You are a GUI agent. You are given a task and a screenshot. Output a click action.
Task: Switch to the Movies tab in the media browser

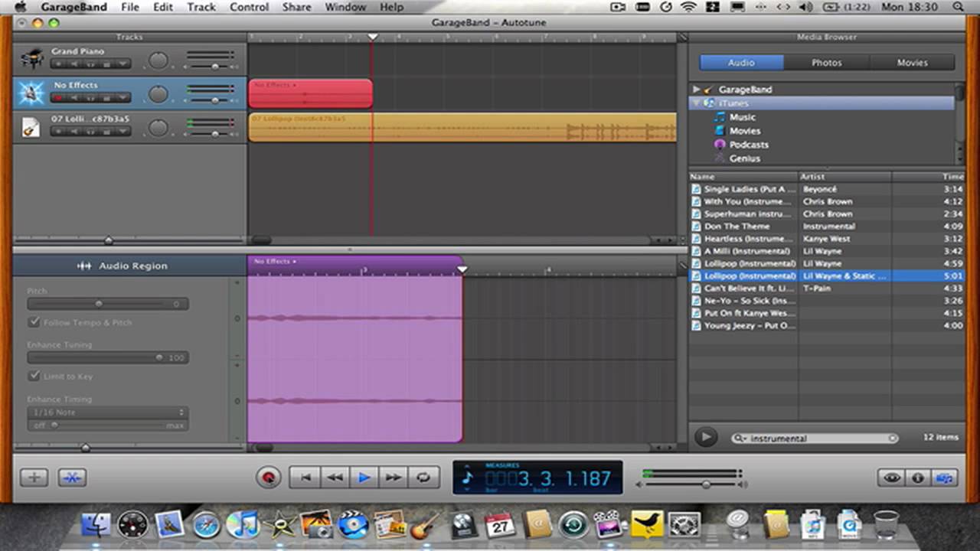tap(912, 63)
